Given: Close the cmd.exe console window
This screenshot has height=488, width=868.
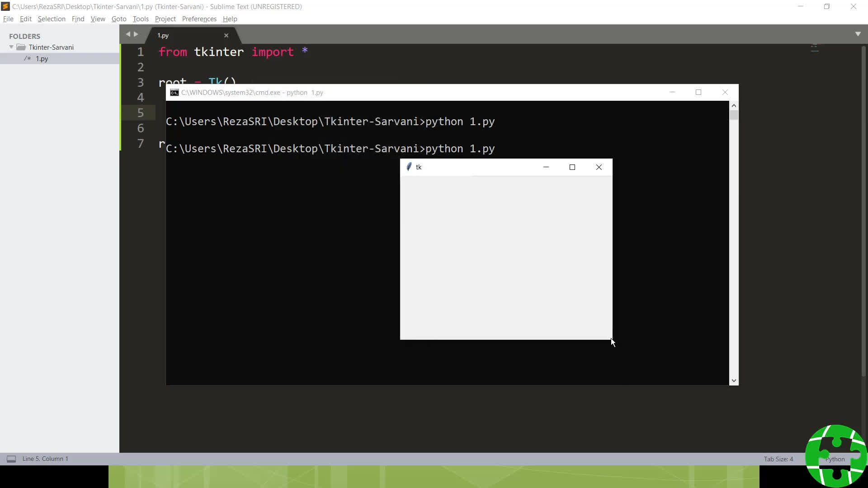Looking at the screenshot, I should coord(725,92).
